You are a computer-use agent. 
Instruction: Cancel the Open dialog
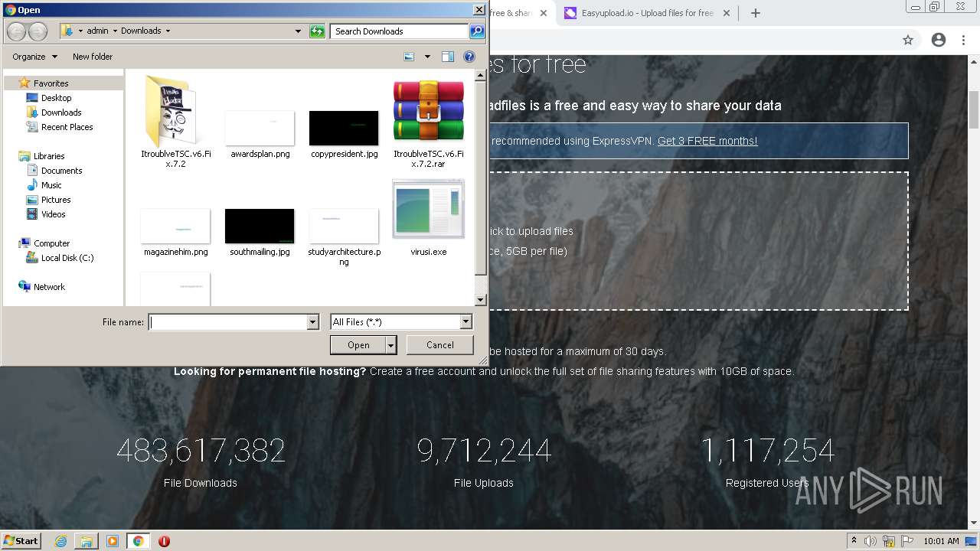click(439, 345)
